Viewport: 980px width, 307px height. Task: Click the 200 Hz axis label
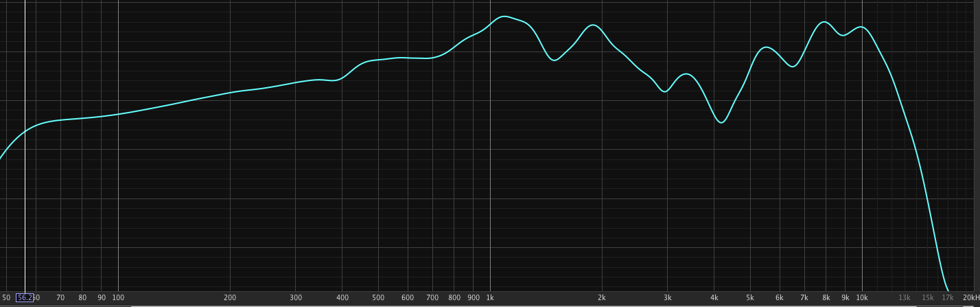pos(230,297)
